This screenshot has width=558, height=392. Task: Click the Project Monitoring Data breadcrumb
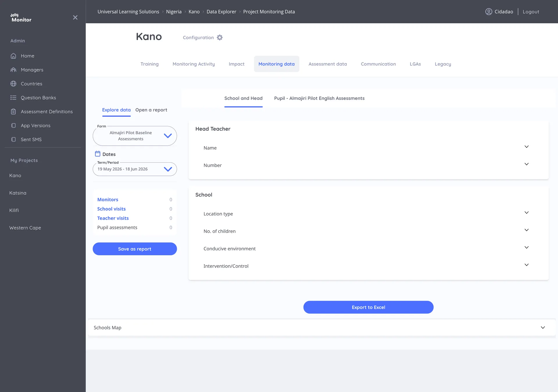click(x=269, y=12)
